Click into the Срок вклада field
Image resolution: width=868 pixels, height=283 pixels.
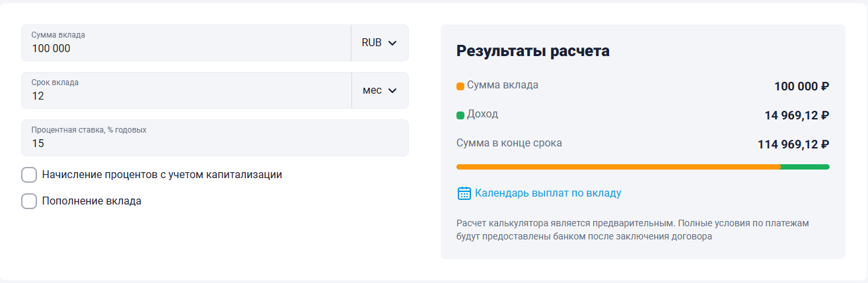(186, 96)
